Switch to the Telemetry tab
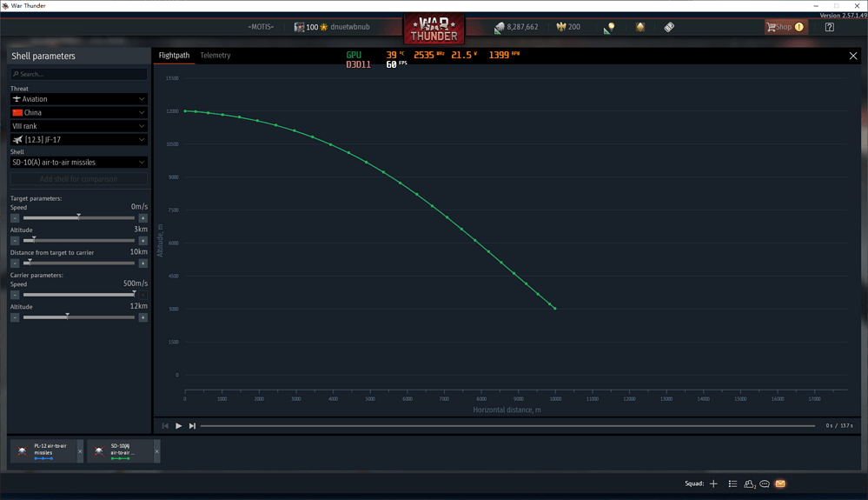The width and height of the screenshot is (868, 500). tap(215, 56)
